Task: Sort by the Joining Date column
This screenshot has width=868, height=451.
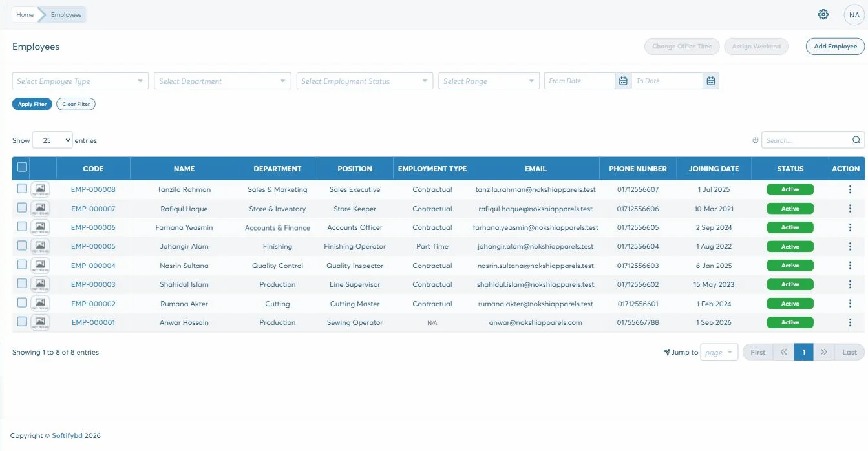Action: (x=714, y=169)
